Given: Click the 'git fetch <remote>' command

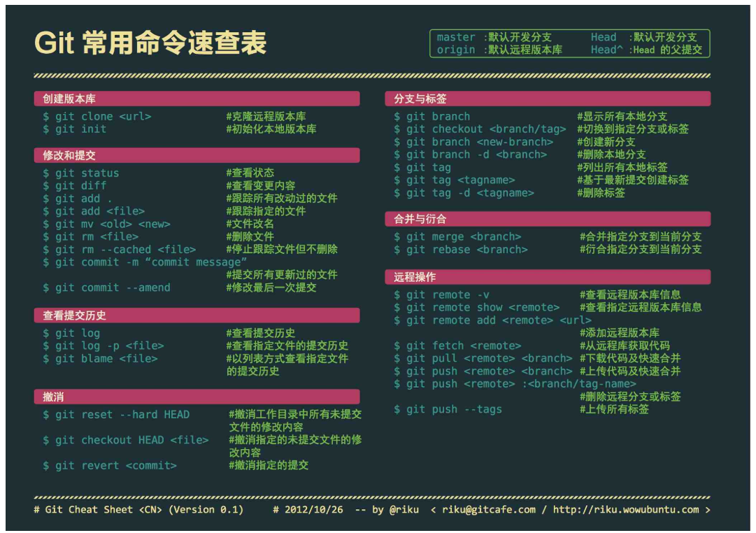Looking at the screenshot, I should click(x=457, y=346).
